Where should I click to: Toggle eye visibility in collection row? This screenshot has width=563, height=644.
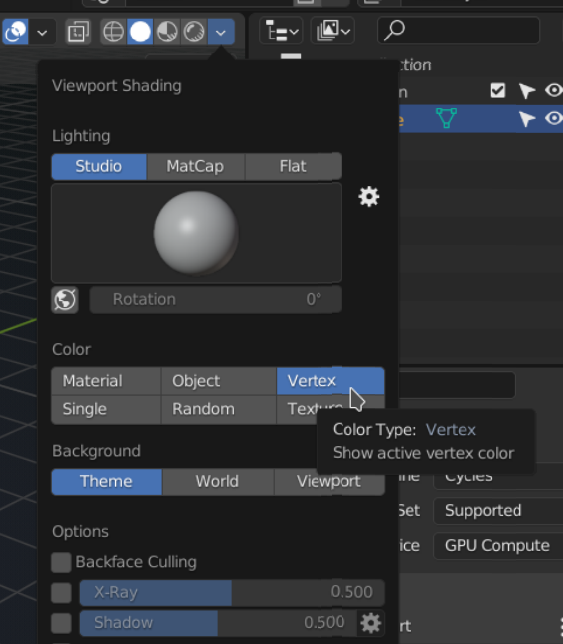coord(554,90)
